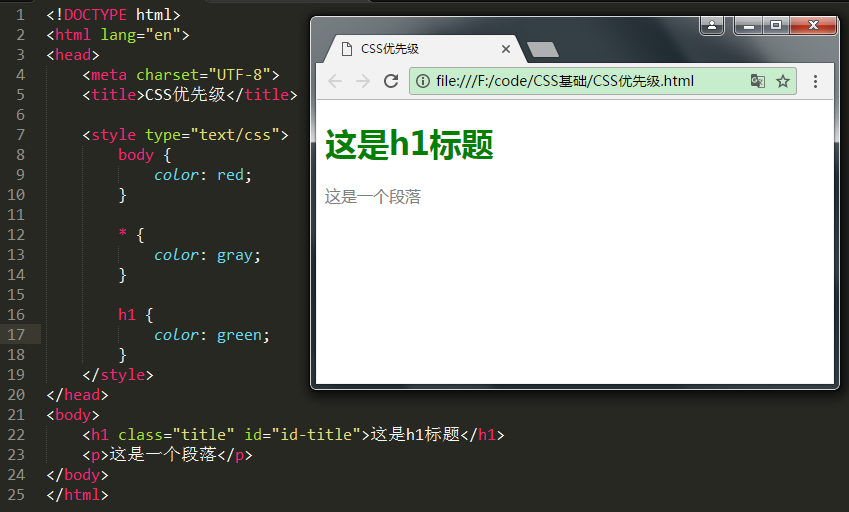The height and width of the screenshot is (512, 849).
Task: Click the closing </html> tag on line 25
Action: 77,495
